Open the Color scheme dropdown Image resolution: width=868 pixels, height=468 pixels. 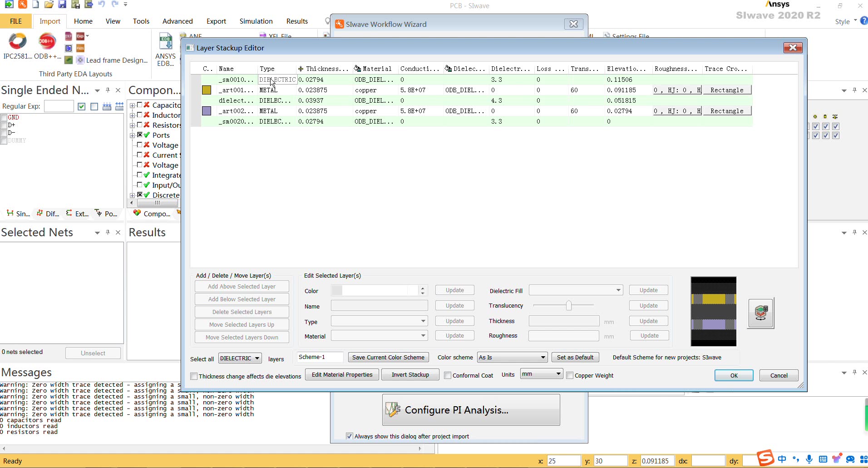tap(513, 357)
